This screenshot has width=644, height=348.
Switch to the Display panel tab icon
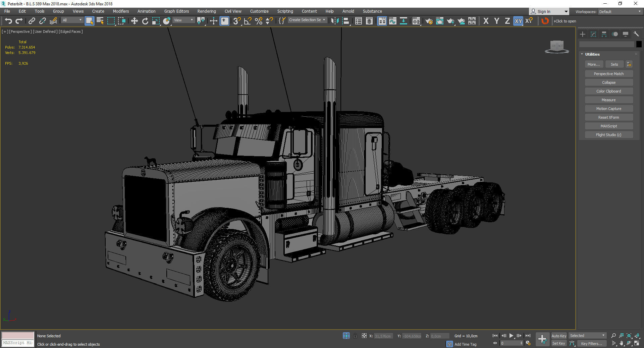click(626, 34)
